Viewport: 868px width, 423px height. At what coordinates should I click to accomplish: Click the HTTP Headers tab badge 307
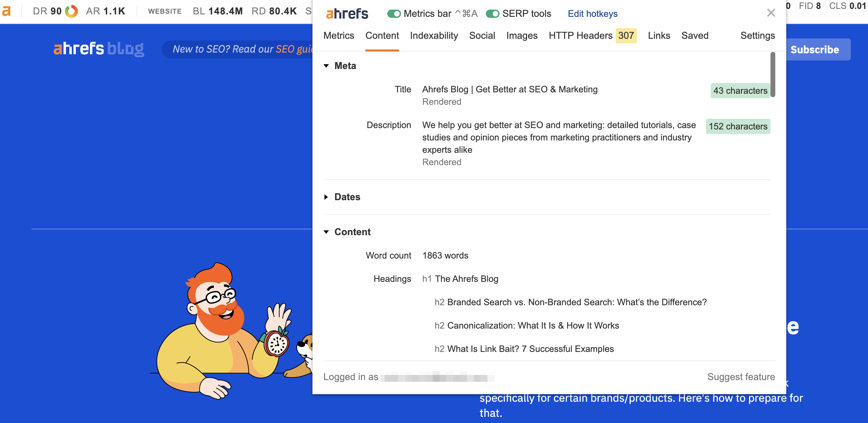tap(626, 35)
